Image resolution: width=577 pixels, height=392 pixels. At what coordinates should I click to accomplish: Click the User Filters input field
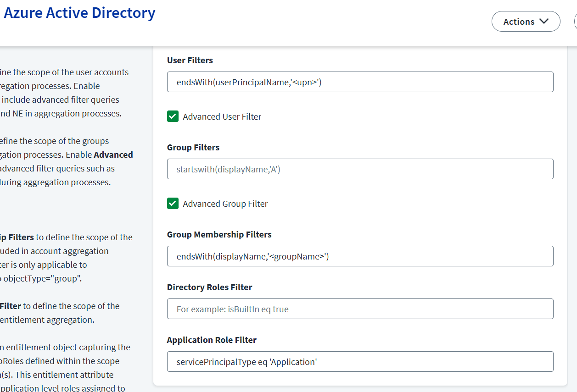pos(360,82)
